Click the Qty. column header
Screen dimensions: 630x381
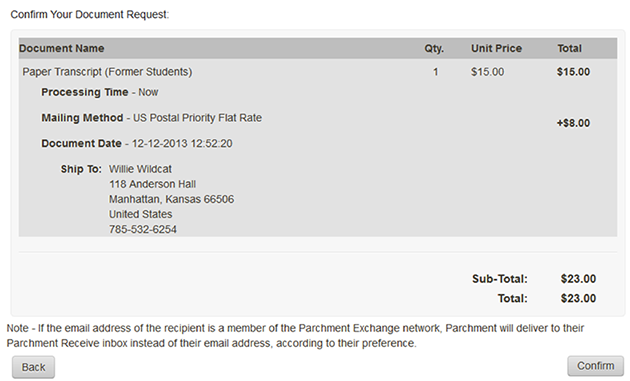(434, 49)
